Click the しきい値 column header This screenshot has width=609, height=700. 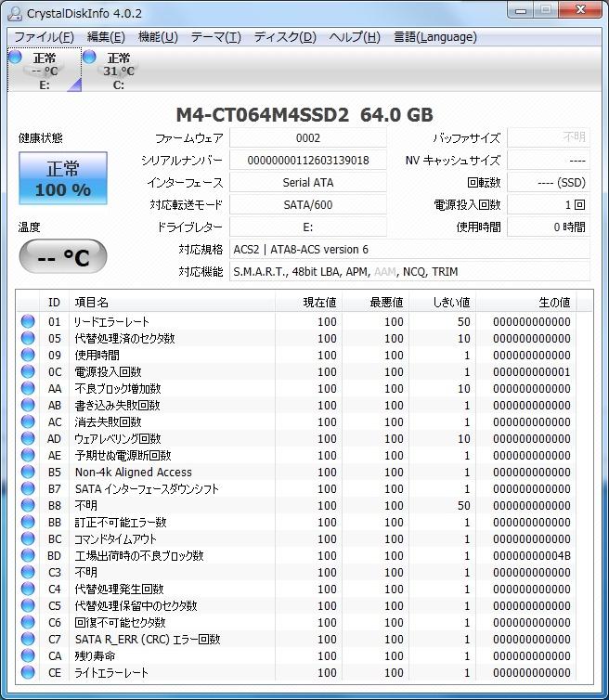[x=443, y=303]
